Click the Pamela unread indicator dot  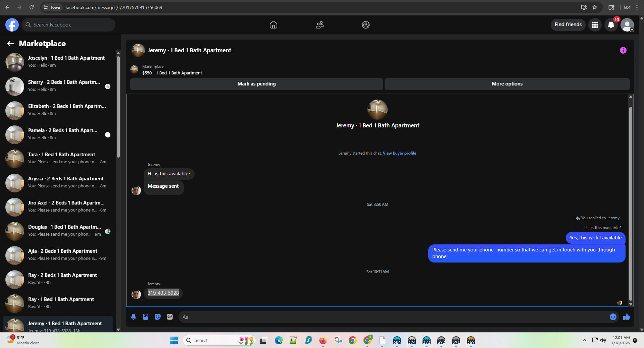[108, 135]
